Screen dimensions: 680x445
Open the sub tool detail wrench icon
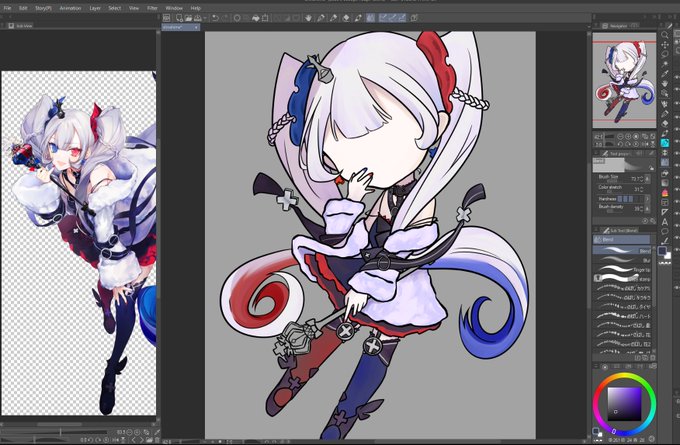click(652, 221)
